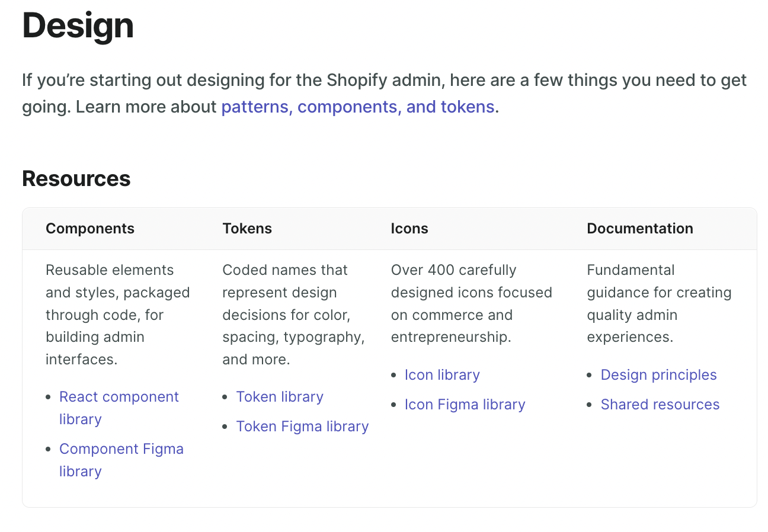Go to the Icon library link
768x532 pixels.
(x=442, y=375)
